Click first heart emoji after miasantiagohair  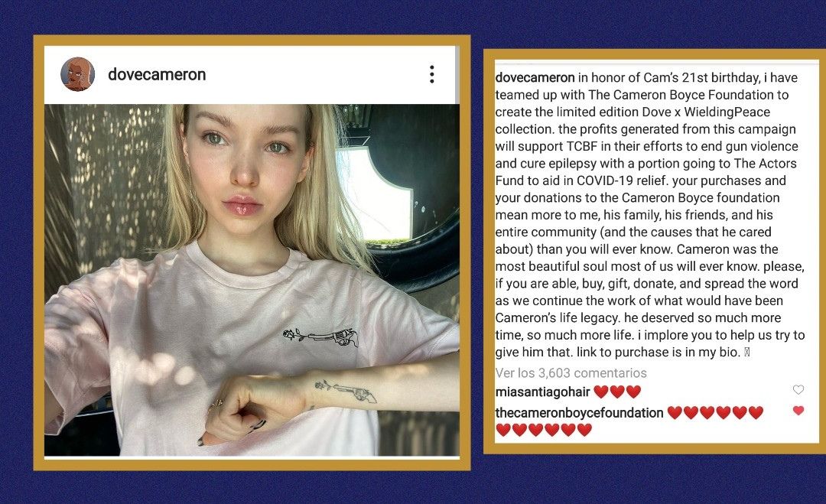pos(601,392)
